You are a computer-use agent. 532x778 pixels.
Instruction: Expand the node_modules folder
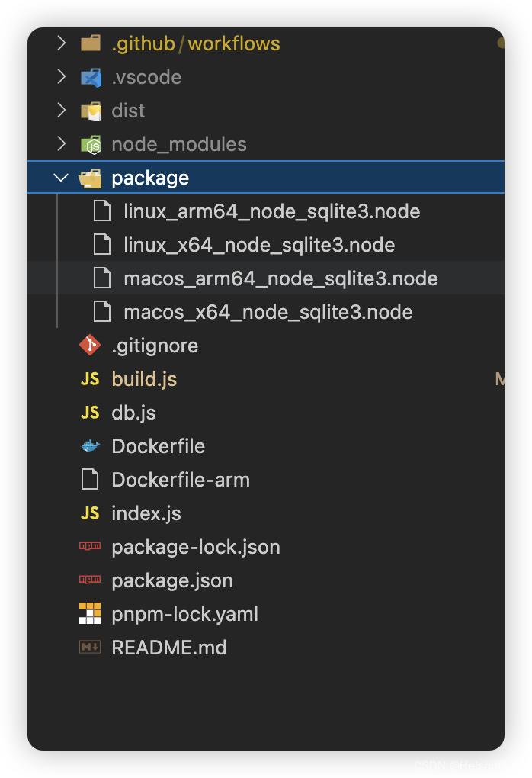[x=61, y=144]
